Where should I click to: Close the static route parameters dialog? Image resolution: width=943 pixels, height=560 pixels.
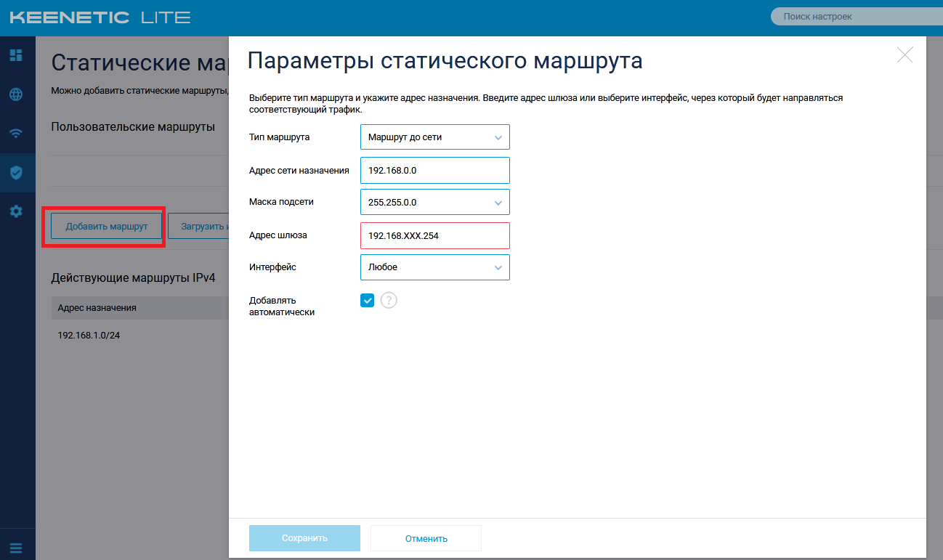(904, 55)
